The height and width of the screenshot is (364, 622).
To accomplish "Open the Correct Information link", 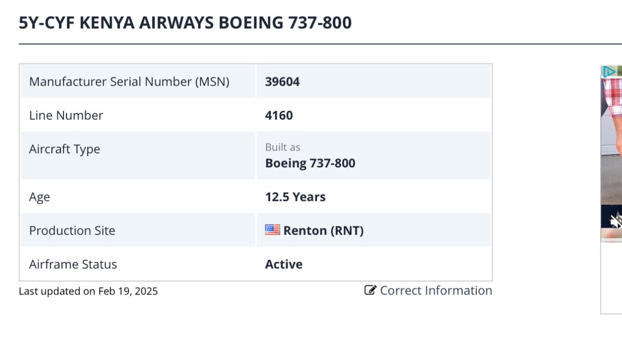I will 436,290.
